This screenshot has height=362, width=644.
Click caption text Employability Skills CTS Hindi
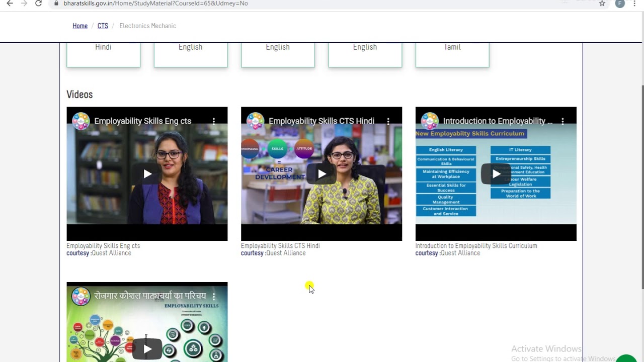280,246
